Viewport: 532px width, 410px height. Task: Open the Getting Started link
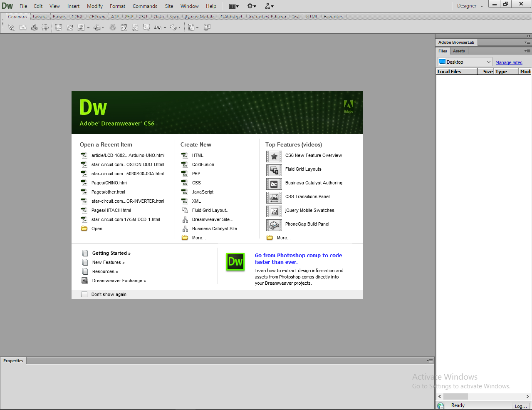point(111,253)
